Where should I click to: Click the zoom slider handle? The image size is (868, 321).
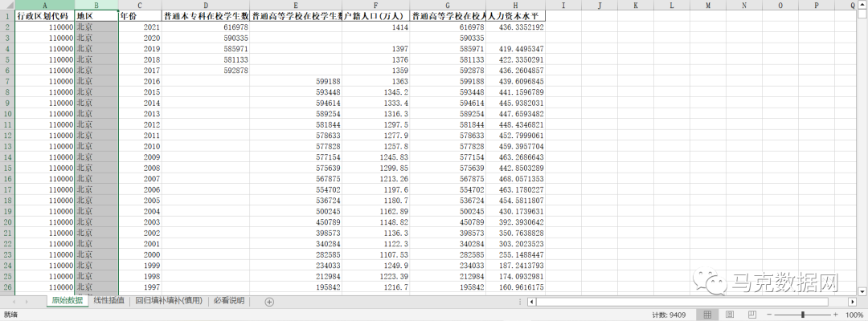pyautogui.click(x=803, y=315)
